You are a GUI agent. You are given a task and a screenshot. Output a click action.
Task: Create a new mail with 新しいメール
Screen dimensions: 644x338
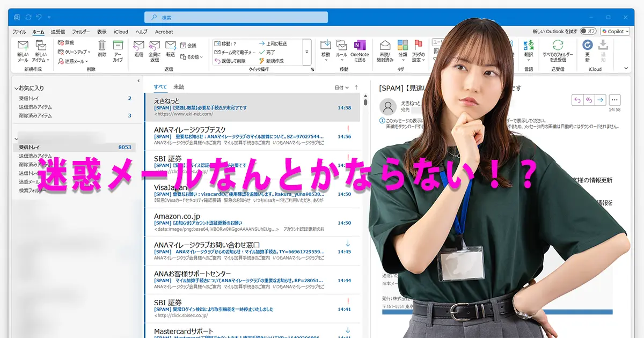click(23, 51)
